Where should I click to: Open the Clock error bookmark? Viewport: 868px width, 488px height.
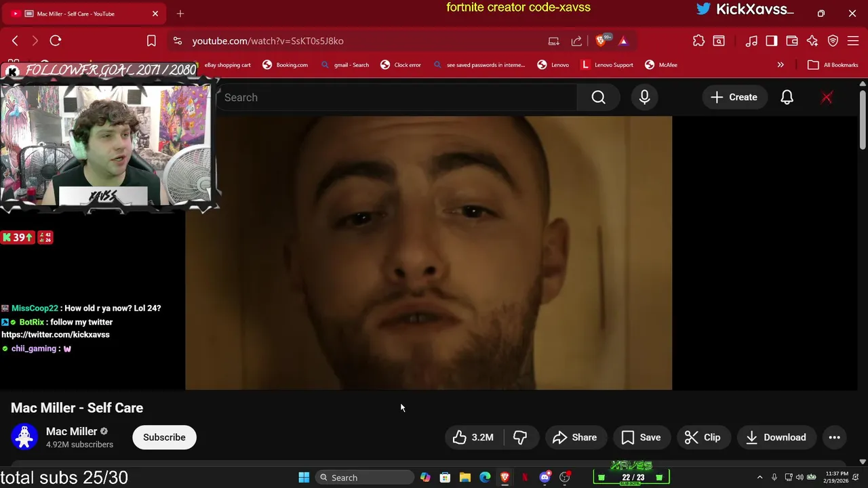click(401, 65)
